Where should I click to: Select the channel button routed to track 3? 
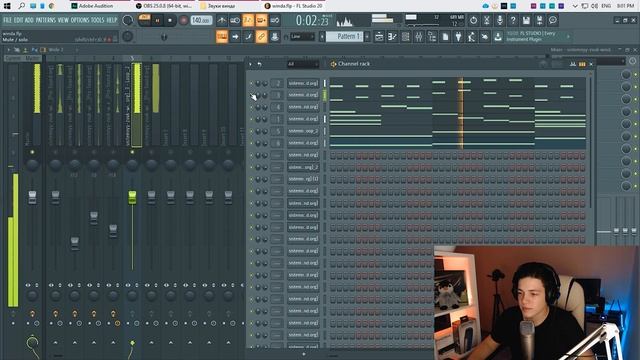click(303, 95)
